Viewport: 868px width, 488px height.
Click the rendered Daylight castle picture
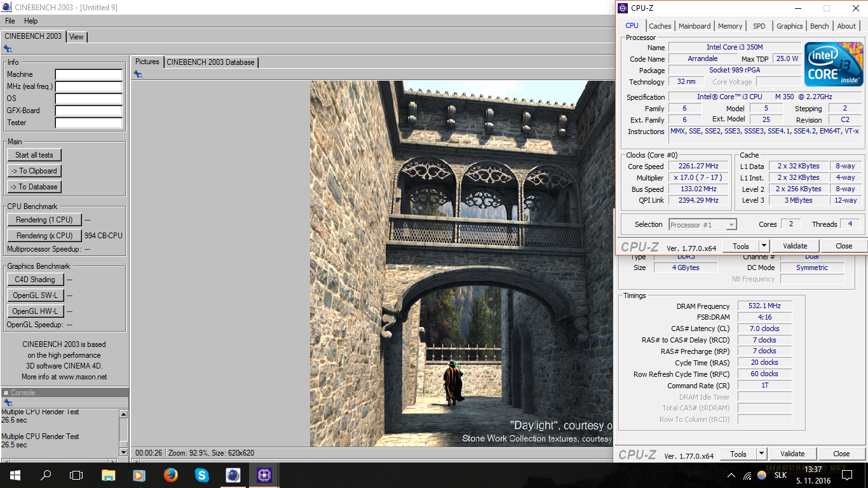tap(463, 264)
